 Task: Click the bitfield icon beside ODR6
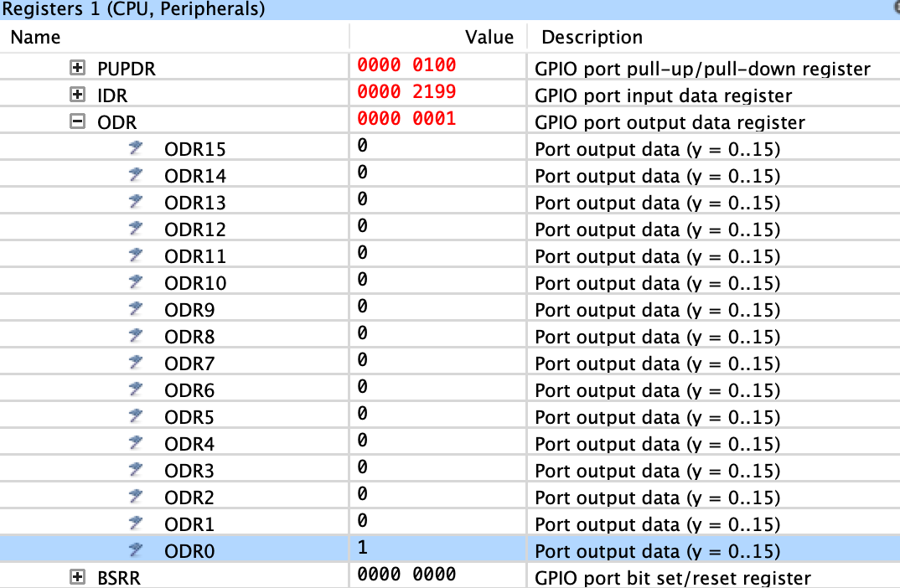tap(136, 389)
